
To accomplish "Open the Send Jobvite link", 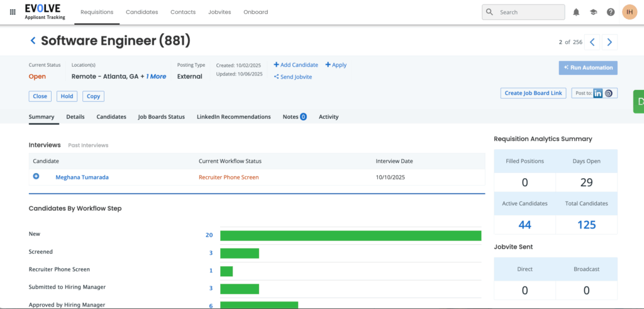I will tap(293, 77).
